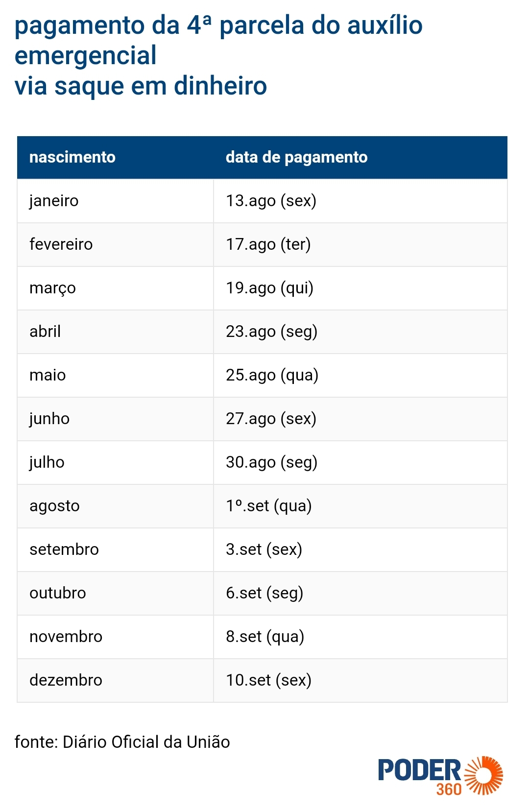Click the '1º.set (qua)' date cell
This screenshot has width=529, height=812.
[361, 506]
